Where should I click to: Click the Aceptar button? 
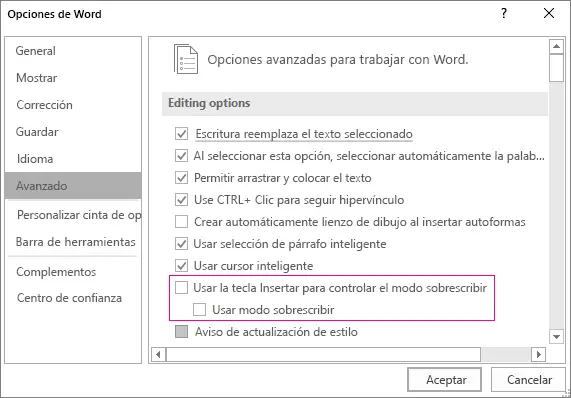[x=444, y=379]
